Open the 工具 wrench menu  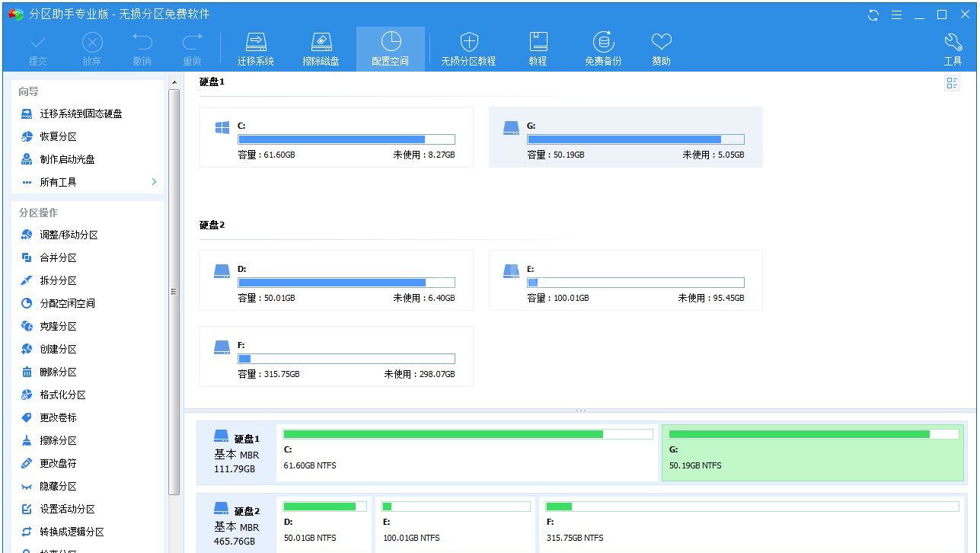953,50
